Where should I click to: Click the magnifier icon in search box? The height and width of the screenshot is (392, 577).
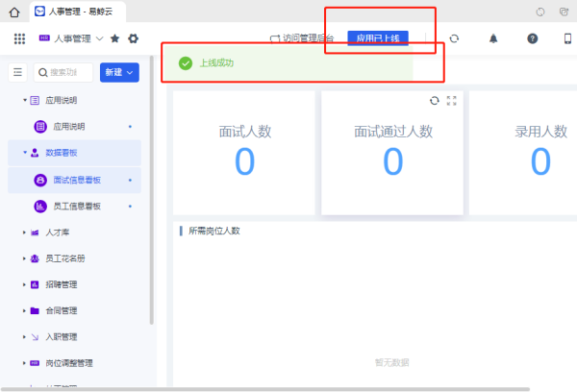(43, 72)
